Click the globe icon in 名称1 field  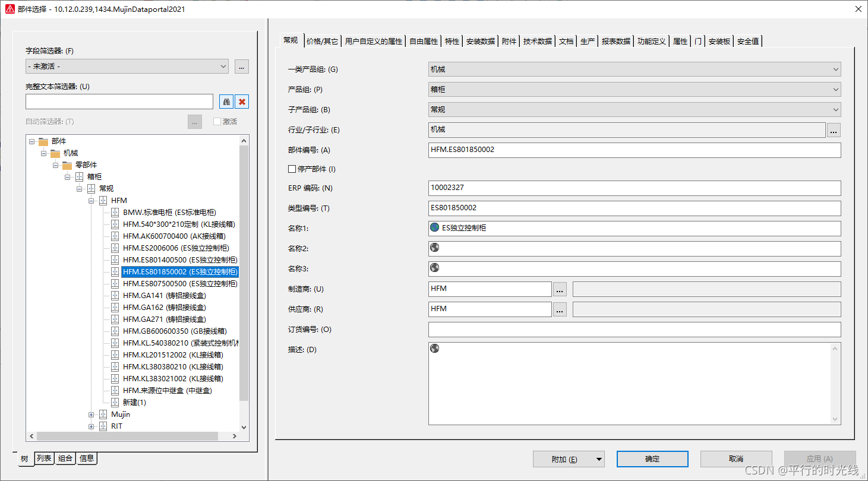pos(434,227)
